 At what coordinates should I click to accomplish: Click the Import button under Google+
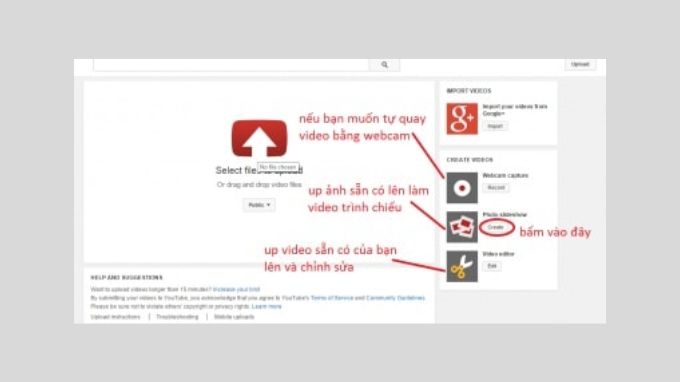[495, 126]
